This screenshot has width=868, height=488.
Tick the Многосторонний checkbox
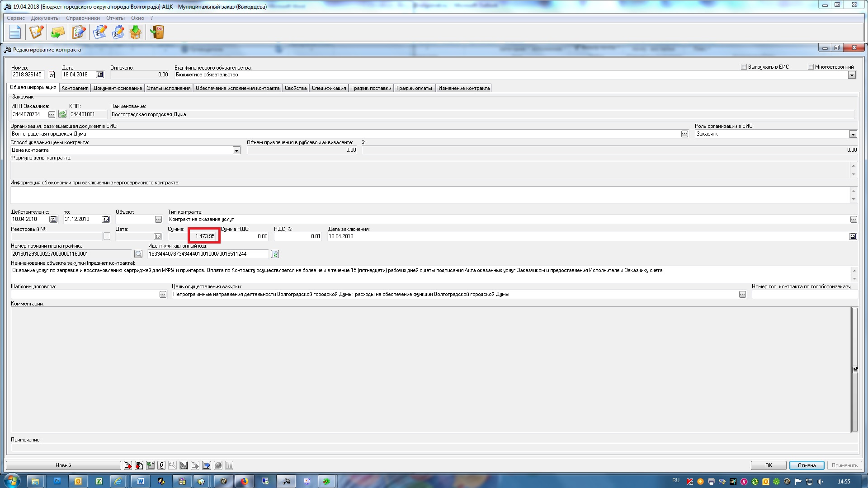pos(811,67)
